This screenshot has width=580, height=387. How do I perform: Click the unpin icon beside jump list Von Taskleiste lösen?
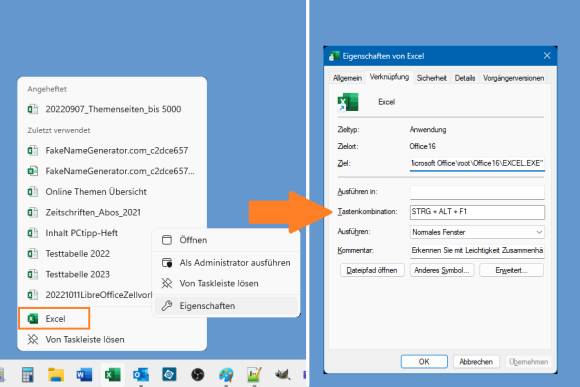33,339
